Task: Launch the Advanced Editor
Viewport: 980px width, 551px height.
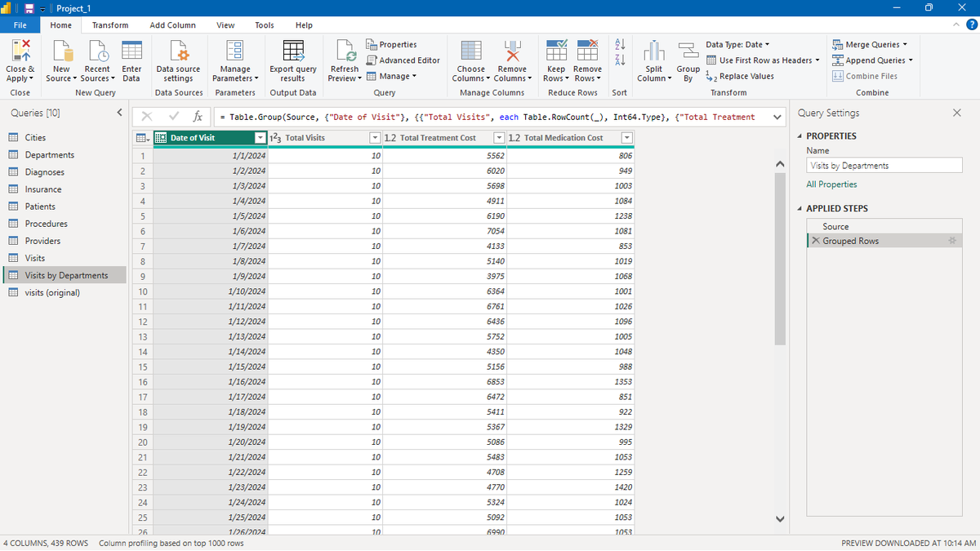Action: click(x=403, y=60)
